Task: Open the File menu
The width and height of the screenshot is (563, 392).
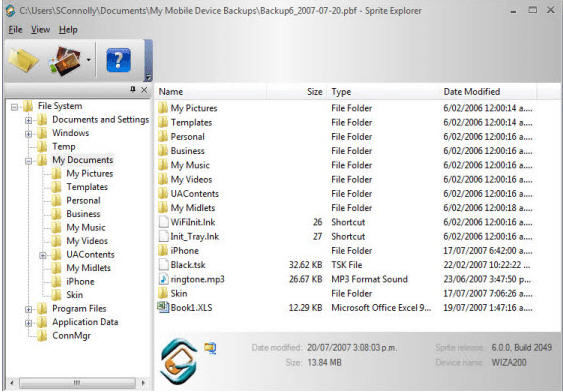Action: [15, 29]
